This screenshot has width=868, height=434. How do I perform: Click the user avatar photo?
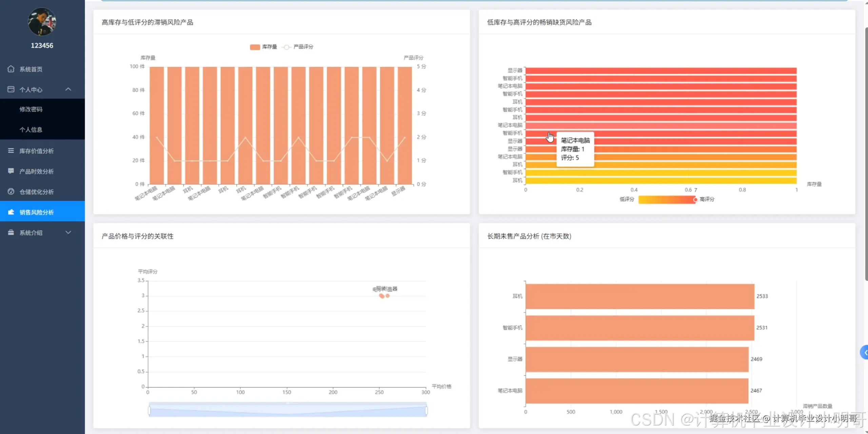click(x=42, y=22)
